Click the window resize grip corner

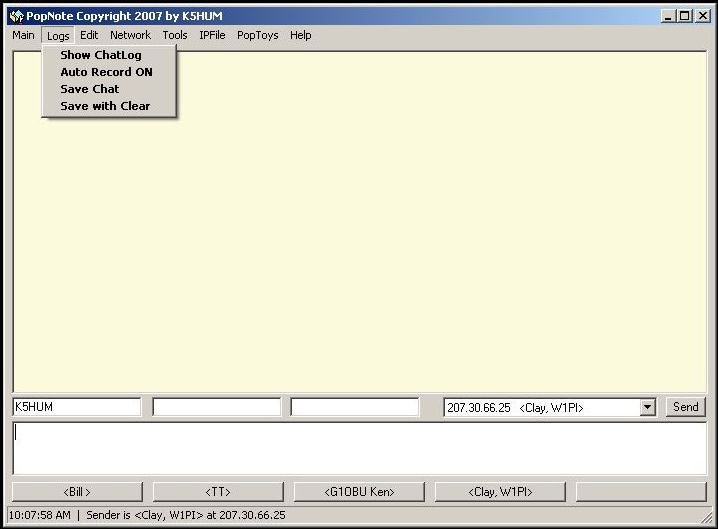click(x=706, y=517)
